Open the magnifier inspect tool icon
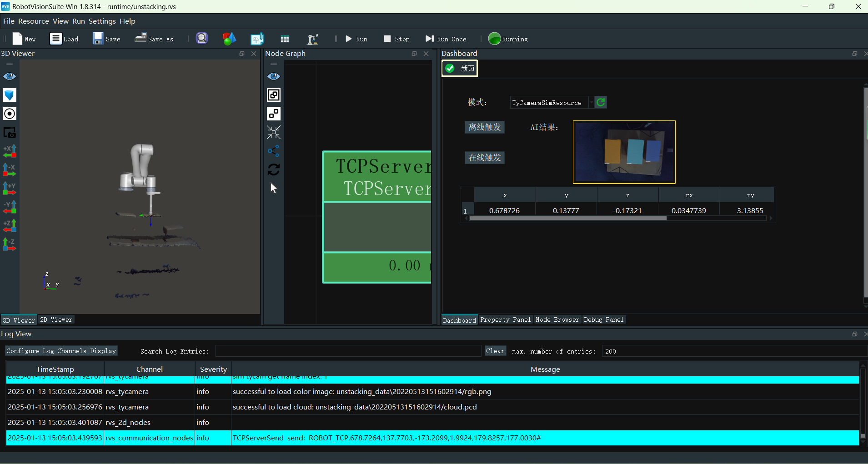 click(x=202, y=39)
